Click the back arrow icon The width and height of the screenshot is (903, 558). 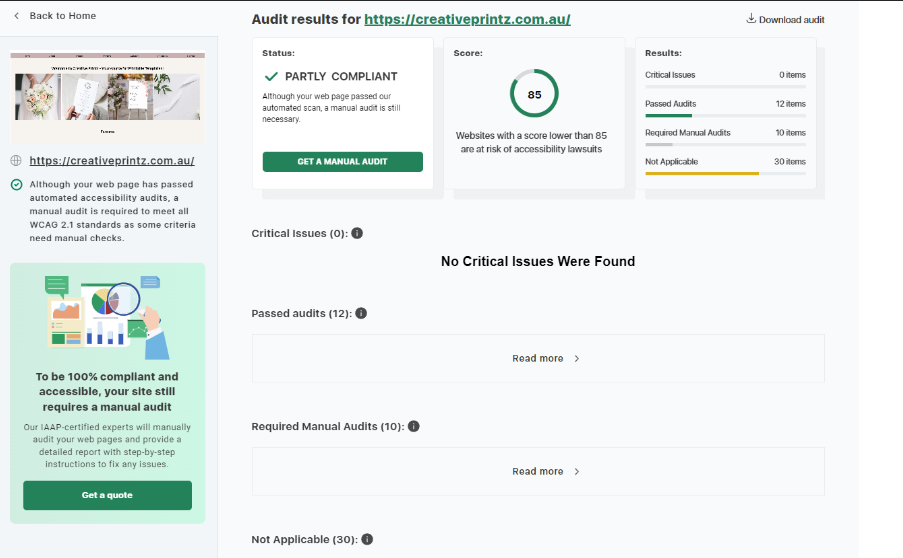16,16
